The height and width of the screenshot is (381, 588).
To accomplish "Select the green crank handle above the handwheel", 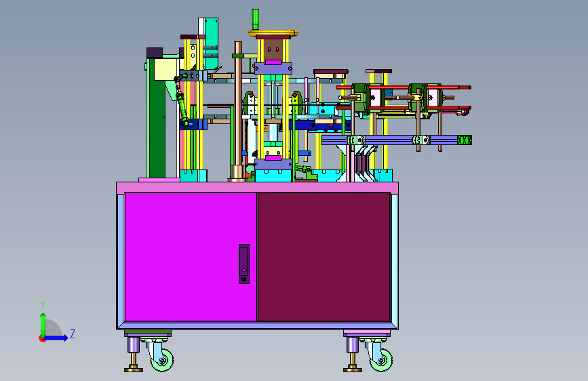I will click(256, 19).
